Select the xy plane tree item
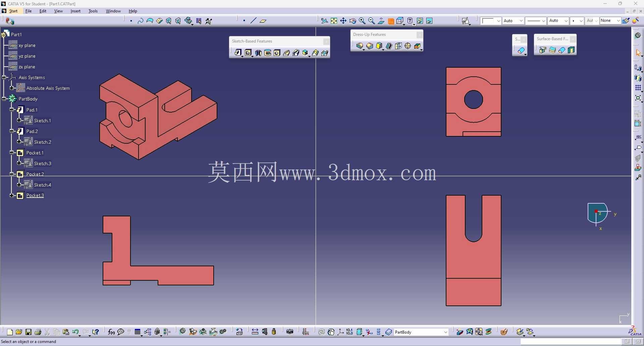This screenshot has width=644, height=346. coord(27,45)
